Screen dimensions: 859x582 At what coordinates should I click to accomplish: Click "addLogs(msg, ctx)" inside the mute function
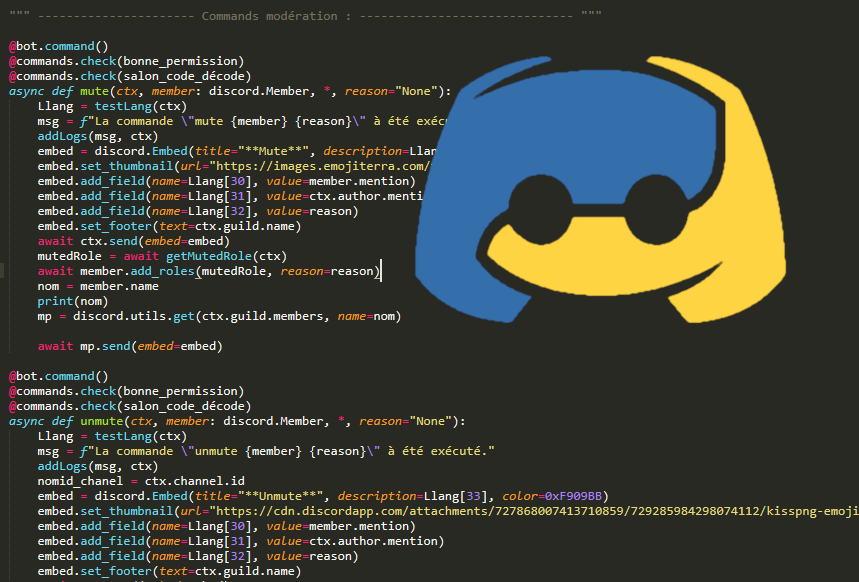point(98,136)
